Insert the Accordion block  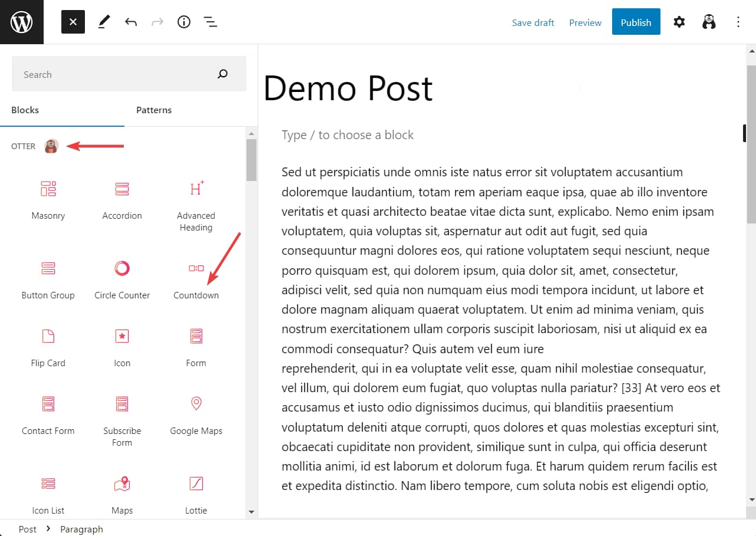click(x=122, y=199)
